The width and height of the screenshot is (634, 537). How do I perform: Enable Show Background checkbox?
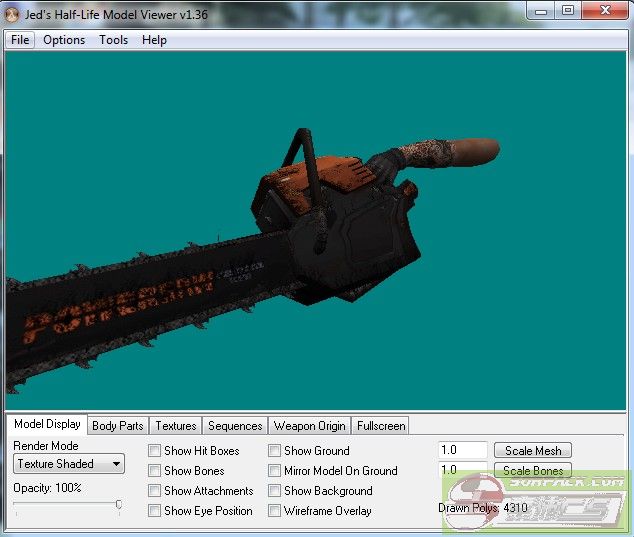click(x=274, y=490)
